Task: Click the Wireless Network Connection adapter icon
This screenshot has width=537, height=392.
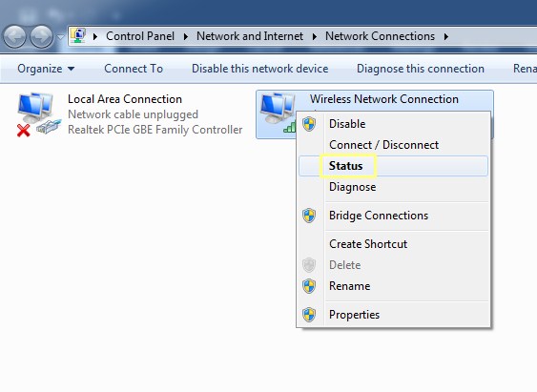Action: point(278,113)
